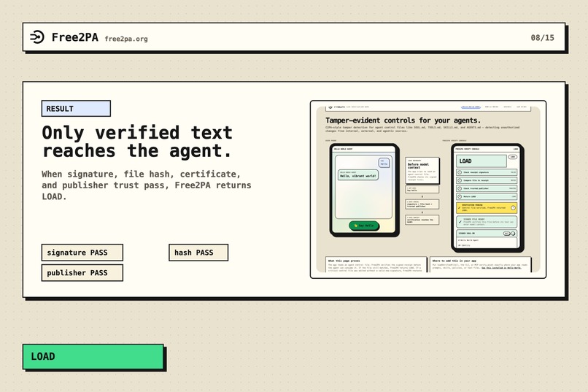Click the 'What this page proves' card
588x392 pixels.
[376, 264]
